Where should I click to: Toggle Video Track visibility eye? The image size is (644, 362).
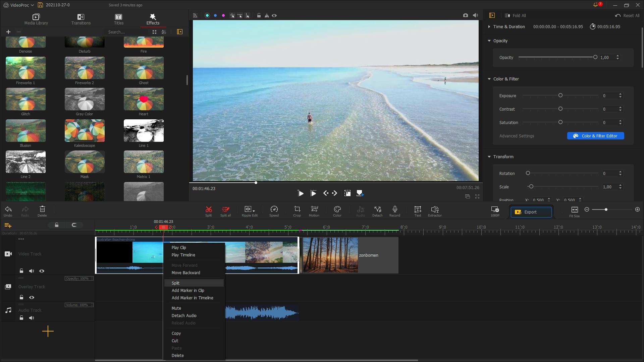pyautogui.click(x=42, y=271)
